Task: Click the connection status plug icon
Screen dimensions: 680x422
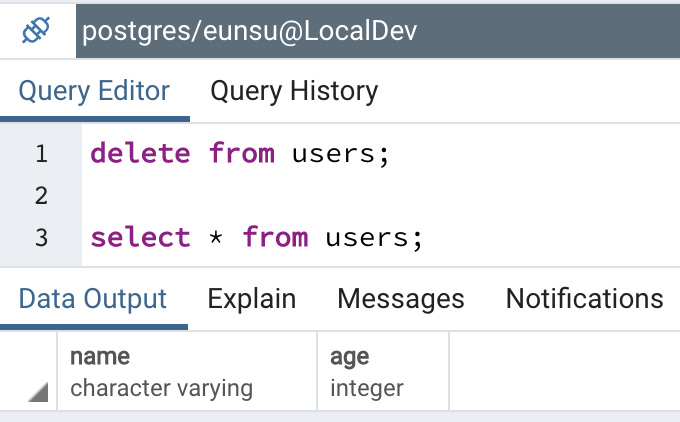Action: [36, 30]
